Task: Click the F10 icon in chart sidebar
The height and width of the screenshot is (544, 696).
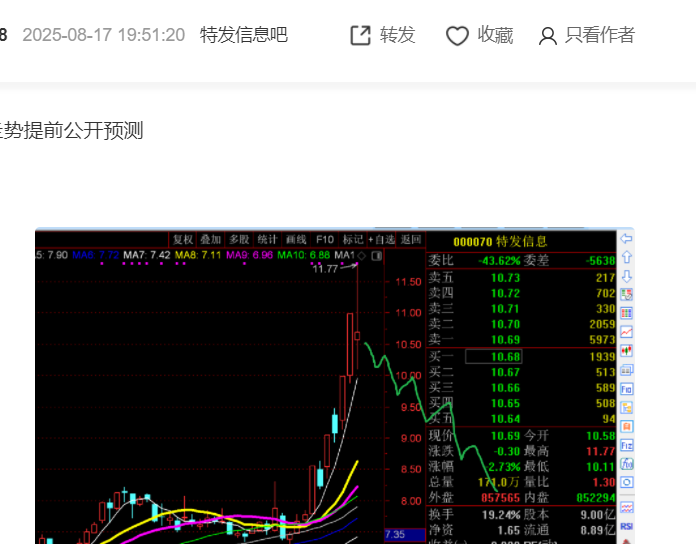Action: pyautogui.click(x=626, y=389)
